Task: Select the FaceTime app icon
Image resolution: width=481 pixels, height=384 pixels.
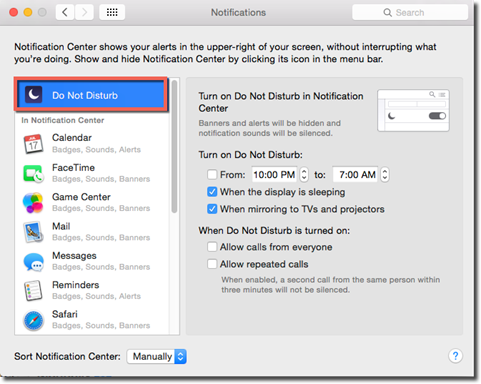Action: [33, 173]
